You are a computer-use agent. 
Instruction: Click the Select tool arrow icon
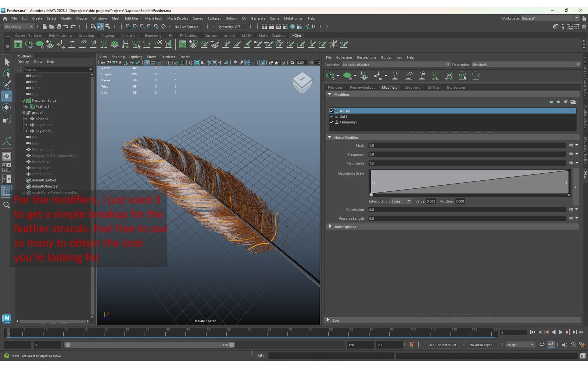click(x=7, y=62)
